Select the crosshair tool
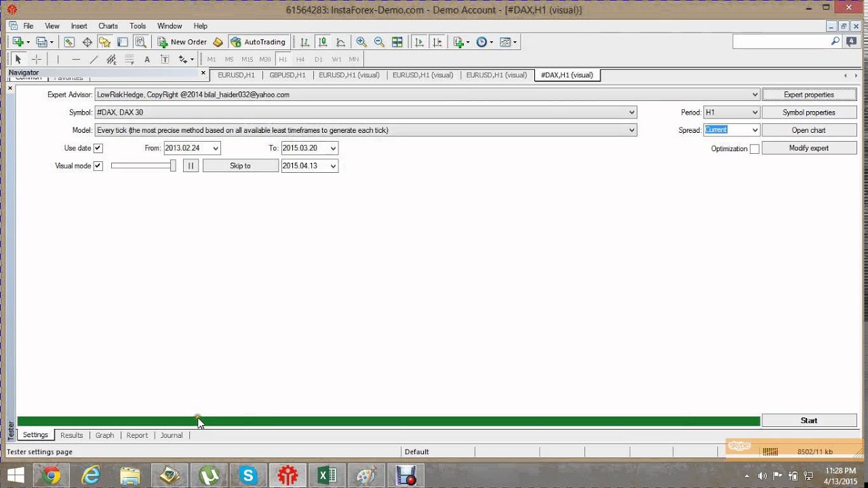 click(37, 59)
